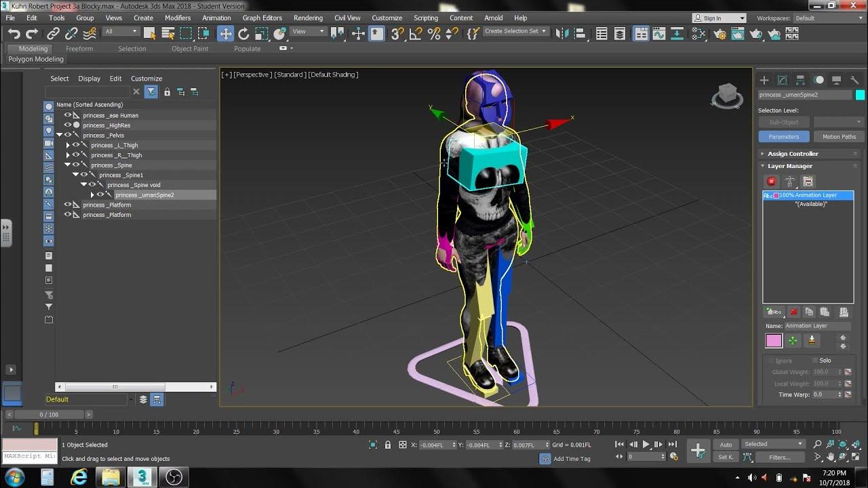Switch to the Utilities wrench tab
Image resolution: width=868 pixels, height=488 pixels.
(854, 80)
